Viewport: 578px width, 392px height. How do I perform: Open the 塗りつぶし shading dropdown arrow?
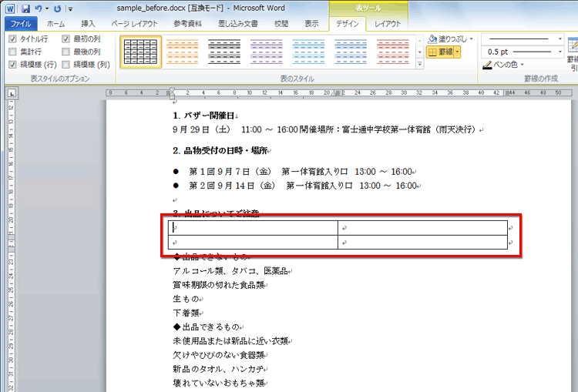(472, 39)
